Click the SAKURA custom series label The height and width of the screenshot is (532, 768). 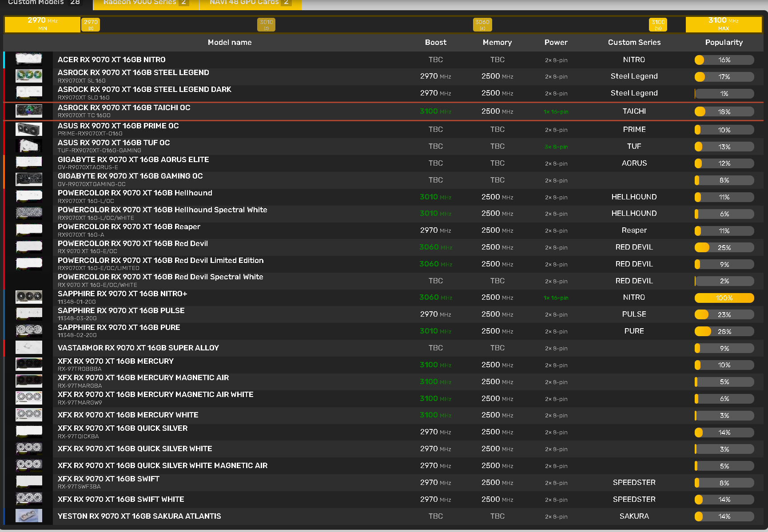click(x=634, y=516)
